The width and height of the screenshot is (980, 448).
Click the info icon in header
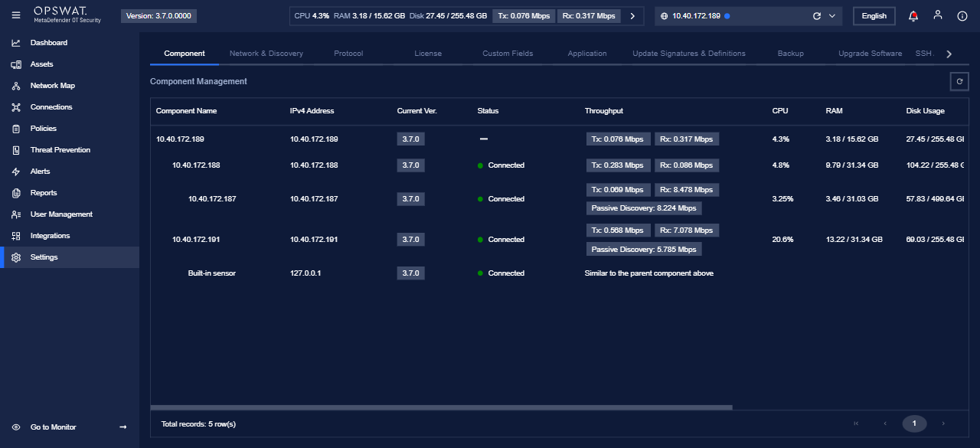[962, 16]
